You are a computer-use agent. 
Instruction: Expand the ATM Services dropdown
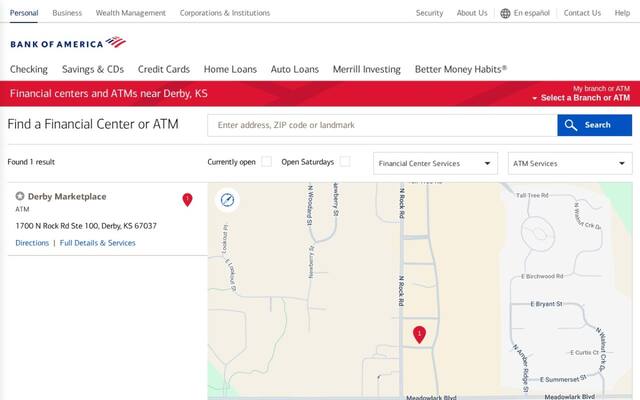click(x=570, y=163)
